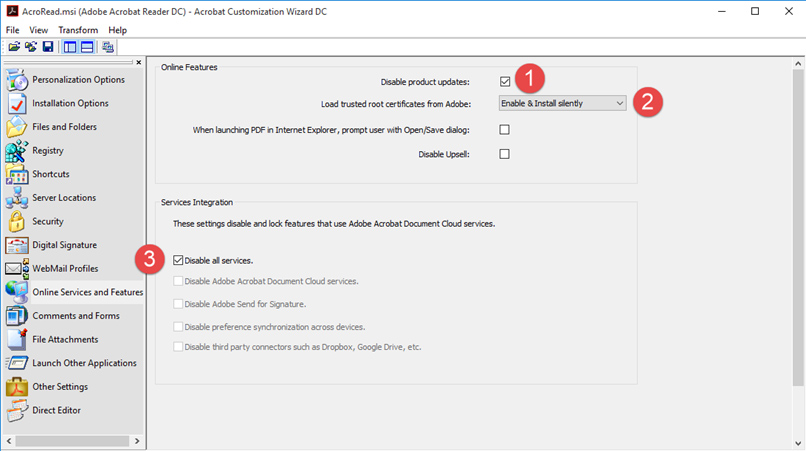The image size is (806, 451).
Task: Expand the trusted root certificates dropdown
Action: (x=619, y=103)
